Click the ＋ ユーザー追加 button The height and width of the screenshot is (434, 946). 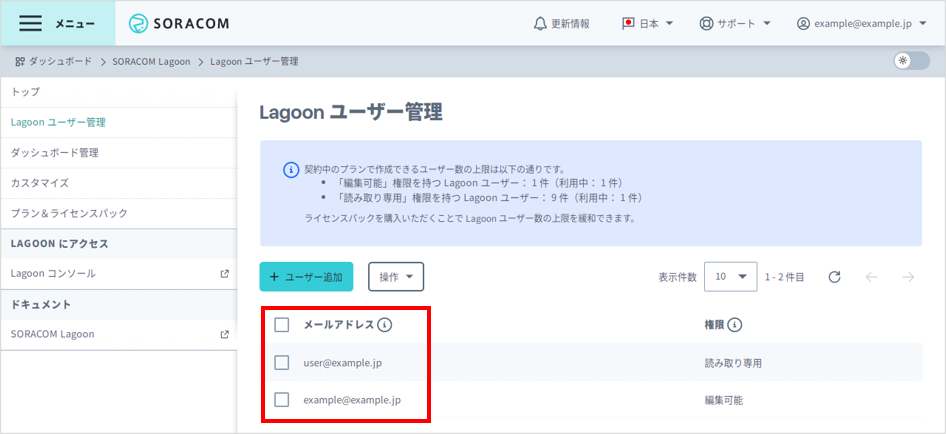tap(306, 277)
